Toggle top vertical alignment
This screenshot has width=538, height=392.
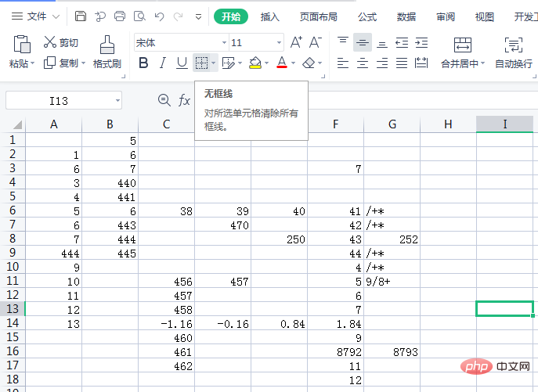(x=343, y=41)
